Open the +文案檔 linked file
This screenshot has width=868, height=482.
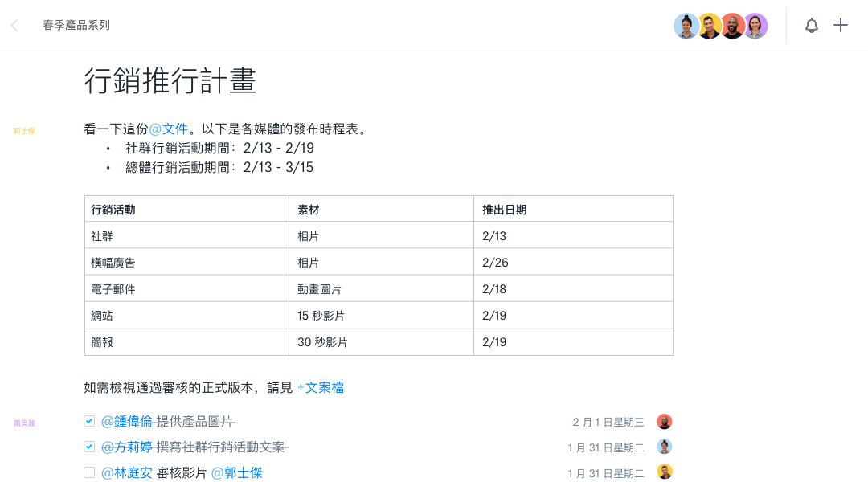[x=321, y=387]
